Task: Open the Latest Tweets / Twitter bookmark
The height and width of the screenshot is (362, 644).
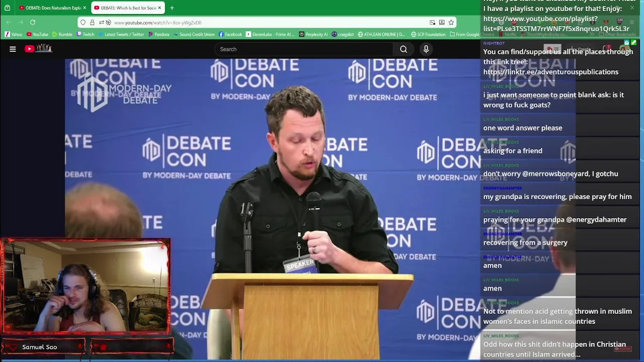Action: coord(121,34)
